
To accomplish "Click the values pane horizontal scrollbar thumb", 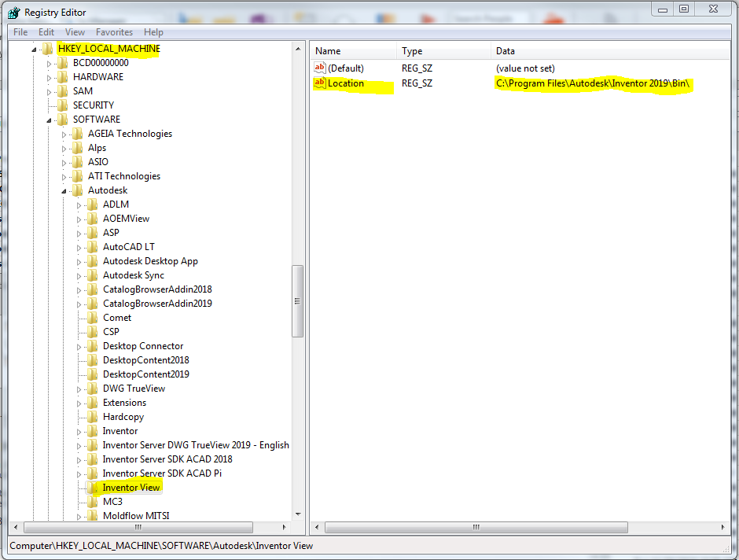I will pyautogui.click(x=476, y=527).
